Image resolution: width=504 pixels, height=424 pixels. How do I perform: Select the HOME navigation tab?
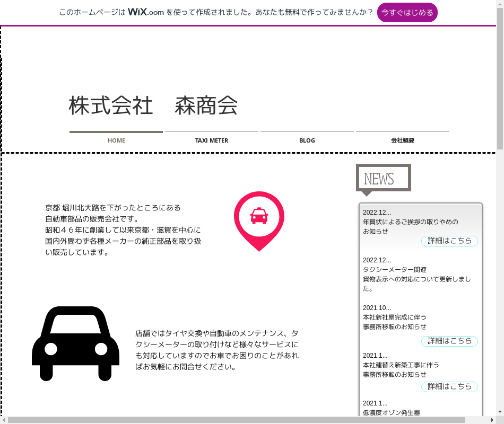point(116,140)
